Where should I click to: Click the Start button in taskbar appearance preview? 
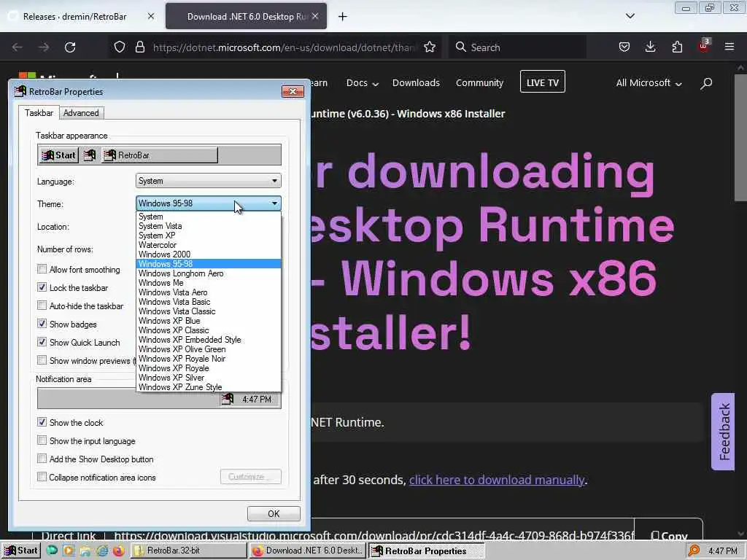[x=58, y=155]
